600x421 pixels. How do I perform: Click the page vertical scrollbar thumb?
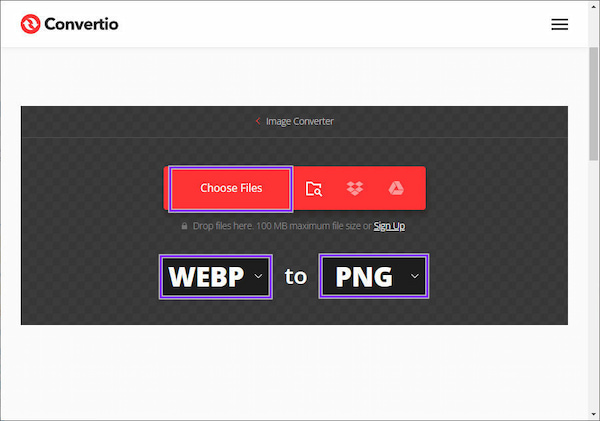tap(594, 103)
